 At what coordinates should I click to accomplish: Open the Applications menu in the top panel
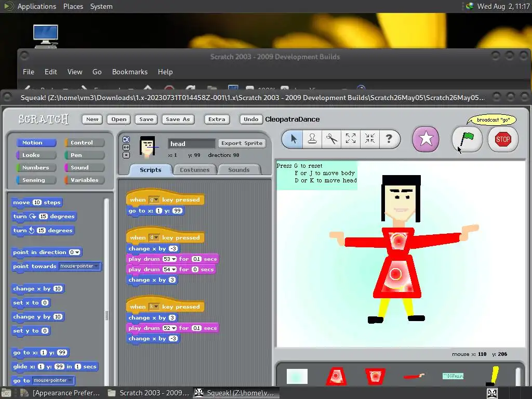pyautogui.click(x=37, y=6)
